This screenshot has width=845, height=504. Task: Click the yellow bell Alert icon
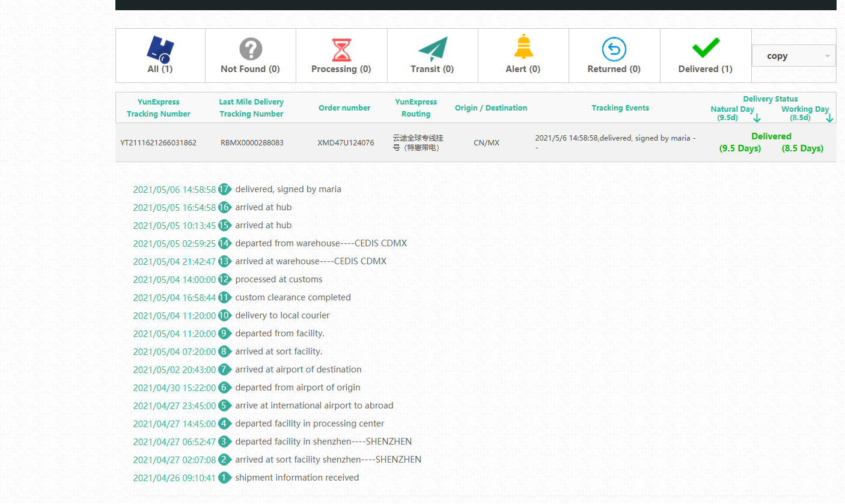(523, 47)
